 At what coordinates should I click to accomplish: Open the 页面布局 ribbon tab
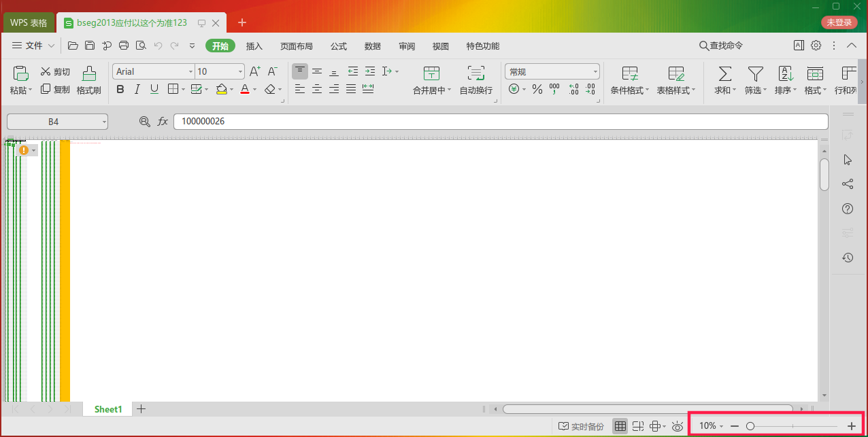297,46
